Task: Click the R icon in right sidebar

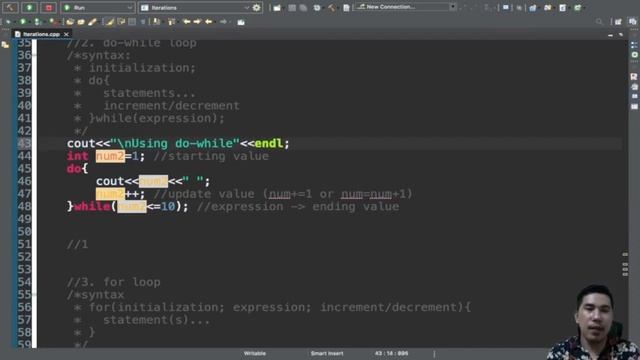Action: [x=634, y=77]
